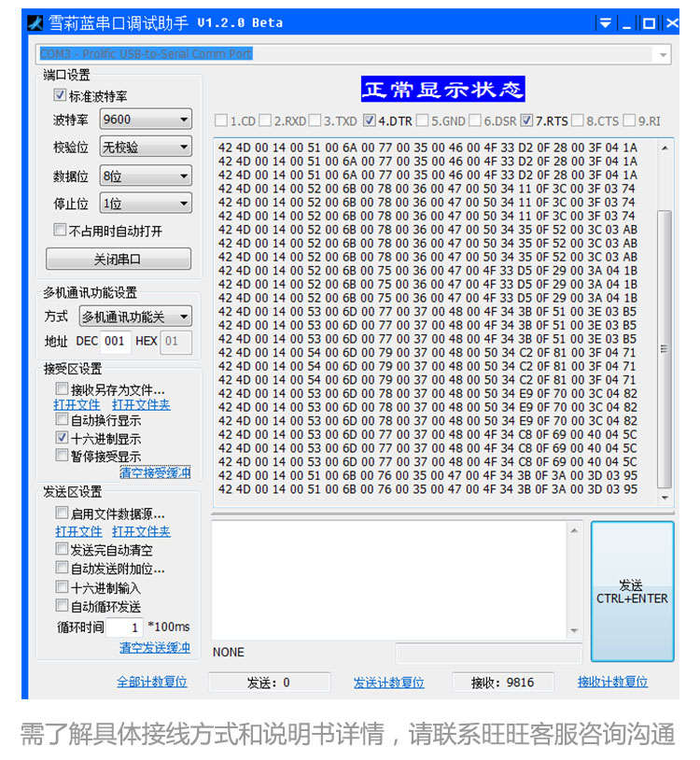This screenshot has width=700, height=760.
Task: Open the 波特率 9600 baud rate dropdown
Action: pos(145,120)
